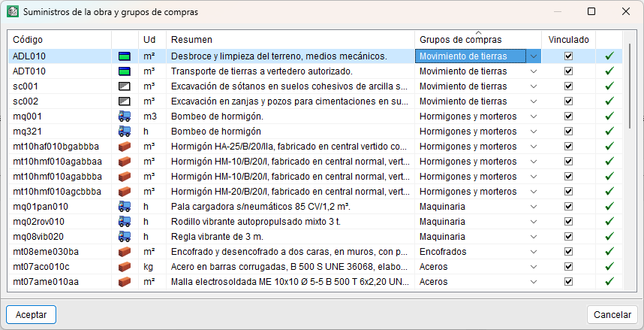The image size is (644, 330).
Task: Toggle Vinculado checkbox for sc002
Action: coord(568,101)
